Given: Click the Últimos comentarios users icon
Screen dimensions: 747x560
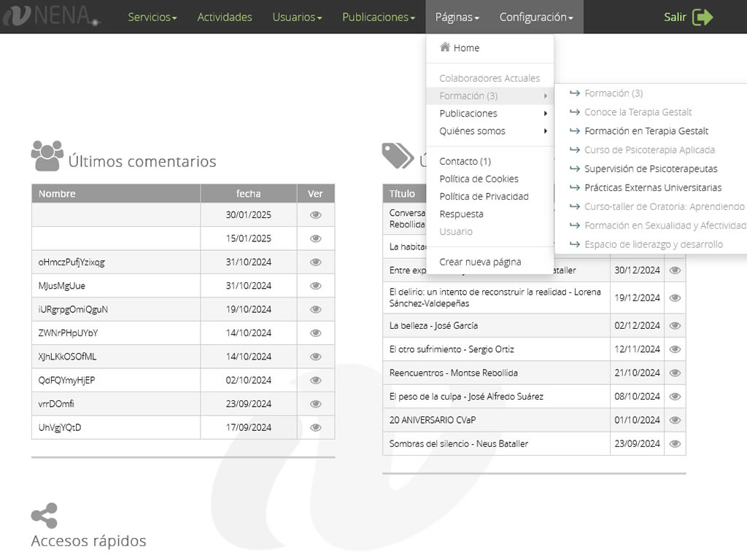Looking at the screenshot, I should [47, 156].
